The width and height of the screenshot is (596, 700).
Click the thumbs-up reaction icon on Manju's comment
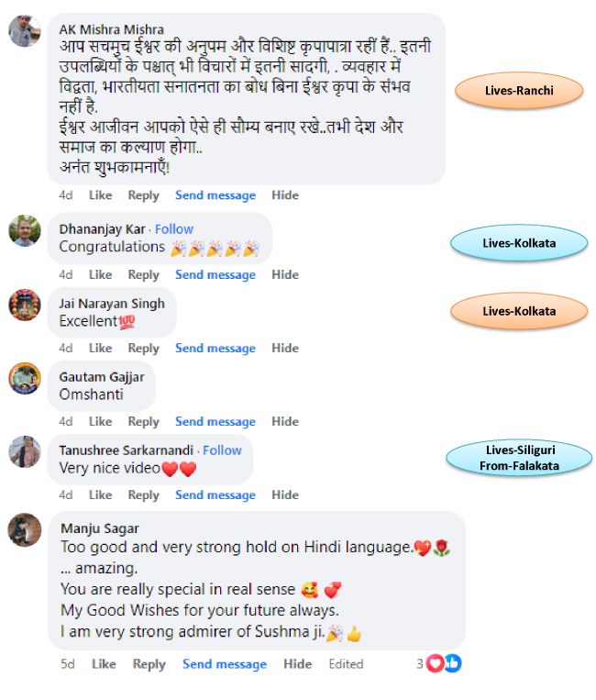(x=453, y=663)
